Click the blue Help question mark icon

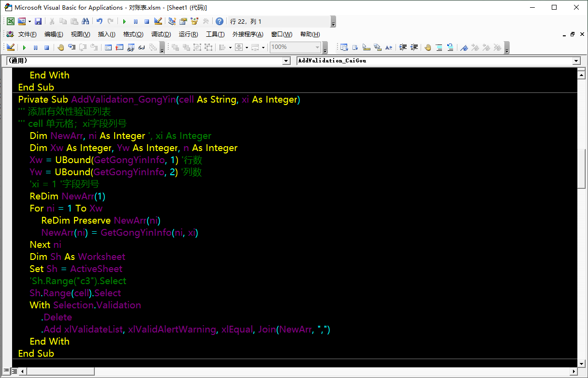coord(220,21)
